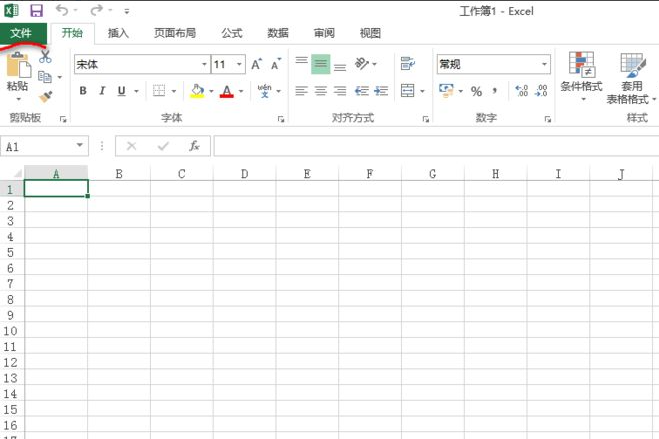Open the 文件 tab
The width and height of the screenshot is (659, 439).
[21, 33]
